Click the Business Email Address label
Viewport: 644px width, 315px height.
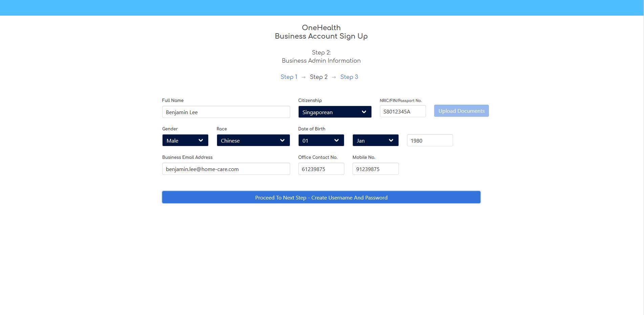point(187,157)
